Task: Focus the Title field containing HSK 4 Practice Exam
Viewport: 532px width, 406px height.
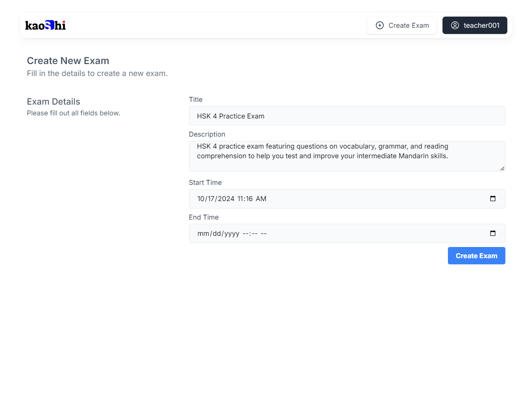Action: click(x=346, y=116)
